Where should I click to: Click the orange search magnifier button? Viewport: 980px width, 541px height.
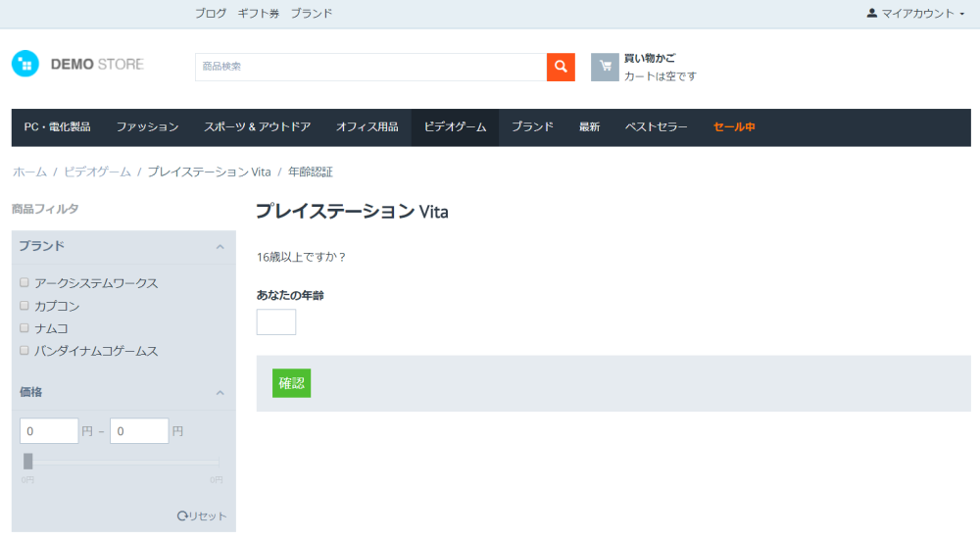tap(561, 67)
